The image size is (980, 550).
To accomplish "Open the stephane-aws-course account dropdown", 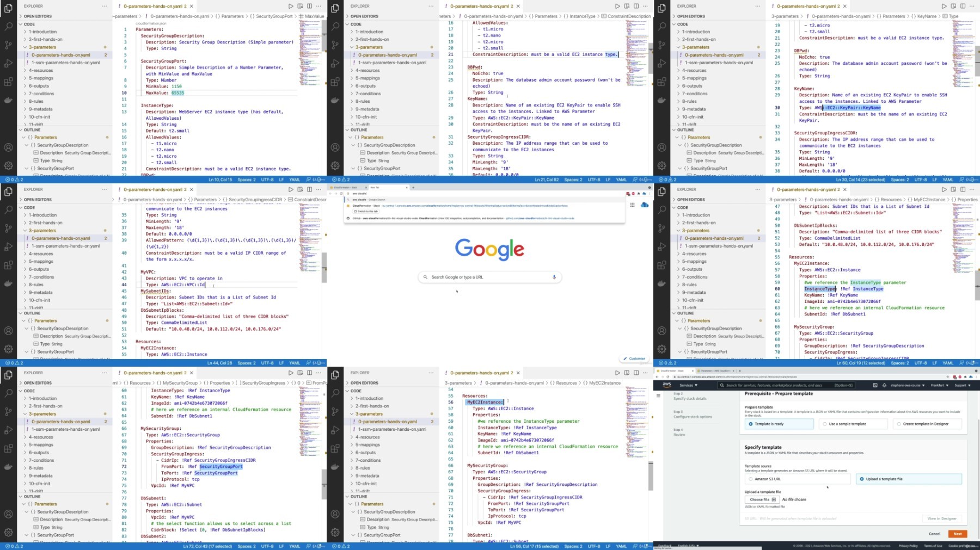I will 908,385.
